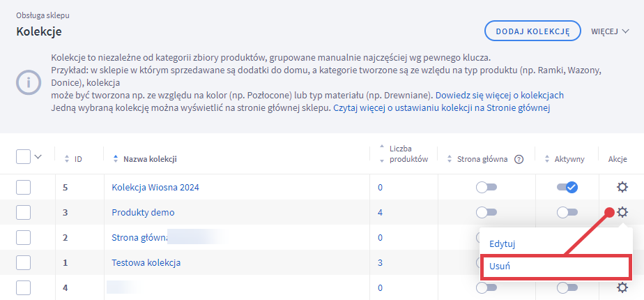
Task: Tick checkbox for Kolekcja Wiosna 2024
Action: [23, 187]
